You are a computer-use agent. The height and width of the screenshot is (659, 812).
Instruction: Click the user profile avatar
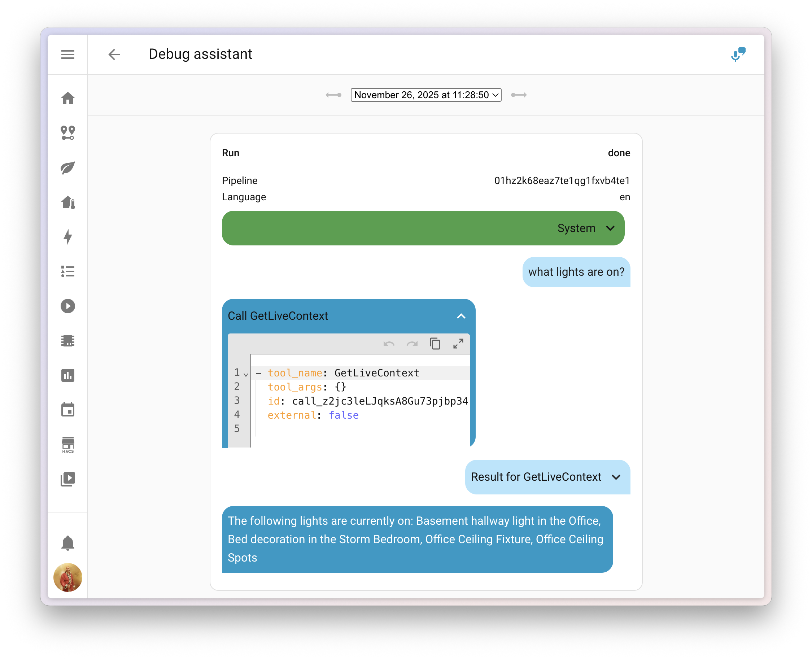[x=67, y=577]
